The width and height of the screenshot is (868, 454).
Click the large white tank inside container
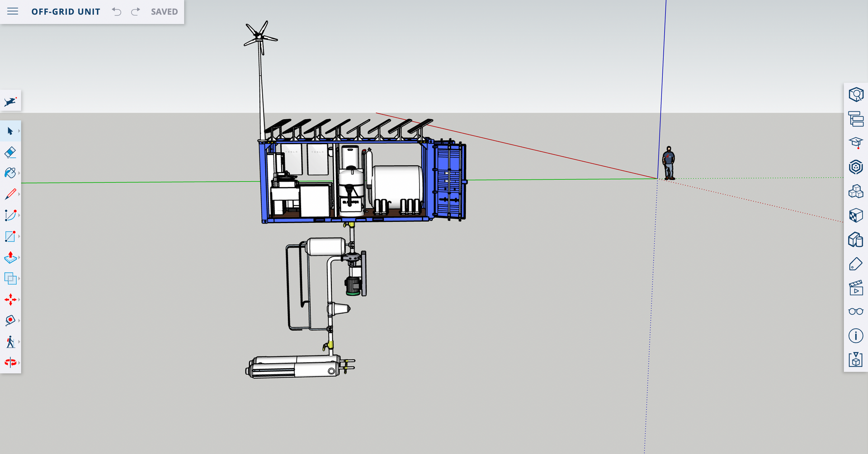[x=397, y=186]
